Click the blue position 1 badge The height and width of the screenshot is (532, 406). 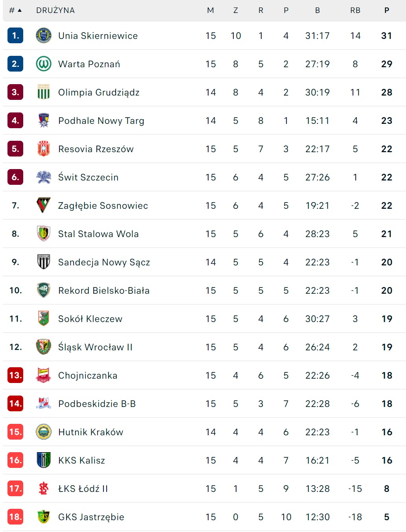(15, 35)
